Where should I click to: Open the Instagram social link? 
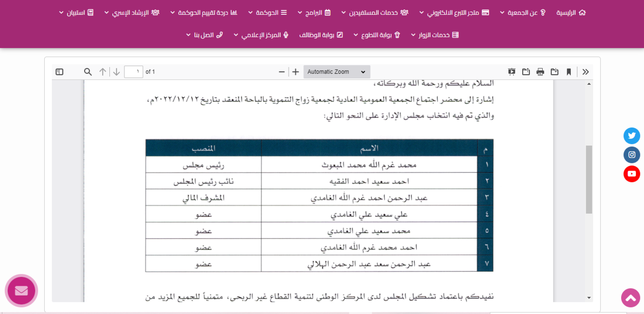(x=632, y=155)
